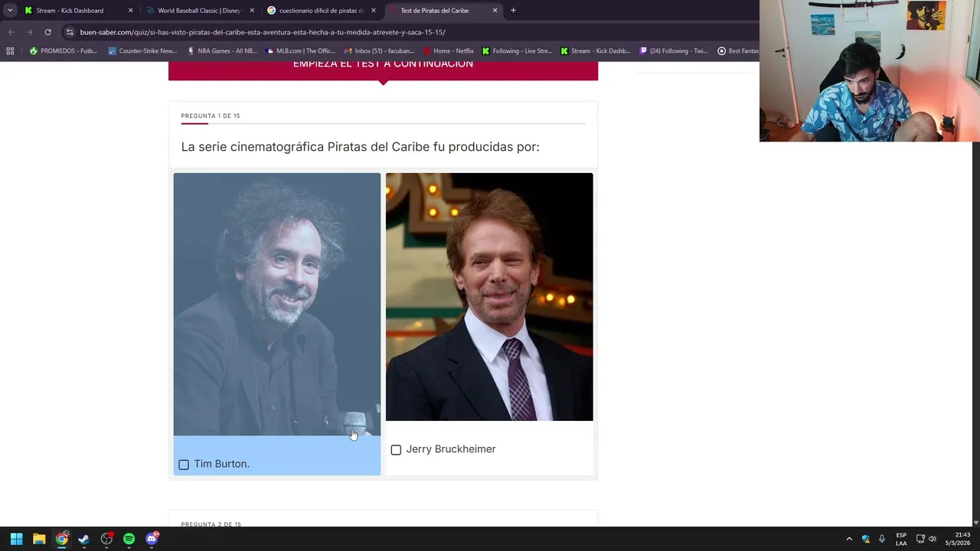Viewport: 980px width, 551px height.
Task: Reload the current page
Action: (x=47, y=32)
